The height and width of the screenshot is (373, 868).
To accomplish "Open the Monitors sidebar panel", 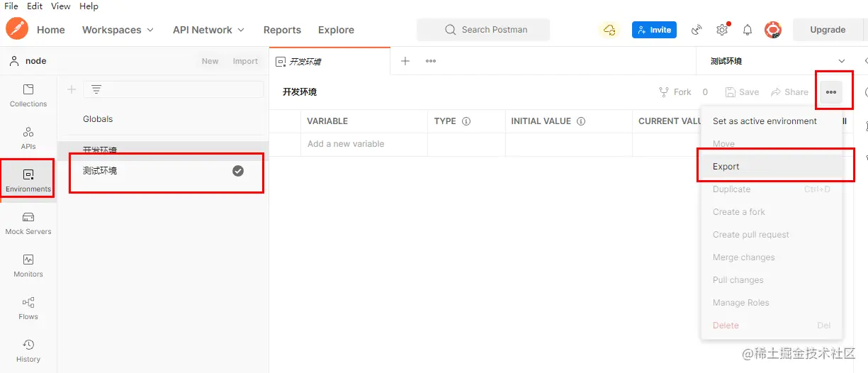I will click(28, 266).
